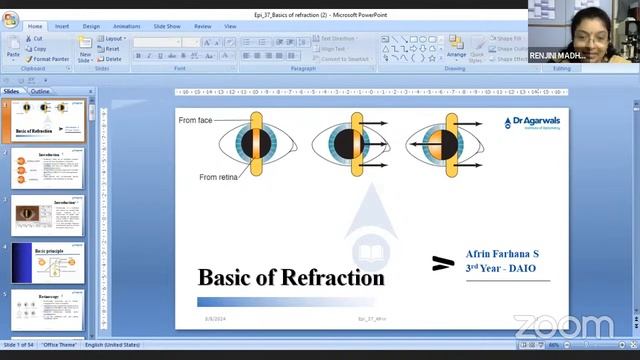This screenshot has height=360, width=640.
Task: Open the Review ribbon tab
Action: [203, 26]
